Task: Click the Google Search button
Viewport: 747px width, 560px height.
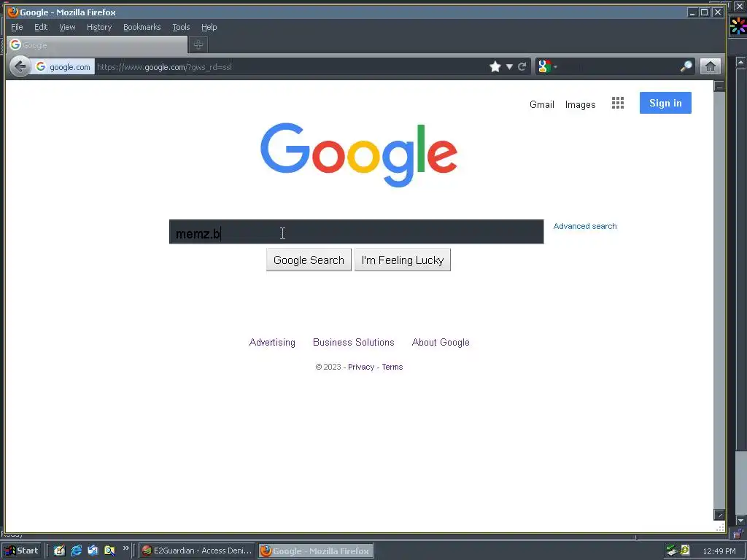Action: tap(309, 260)
